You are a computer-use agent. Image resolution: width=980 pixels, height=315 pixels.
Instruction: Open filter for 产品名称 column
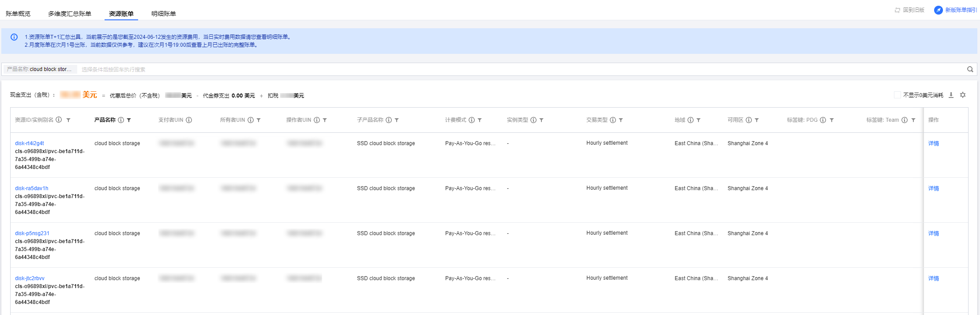pos(129,120)
